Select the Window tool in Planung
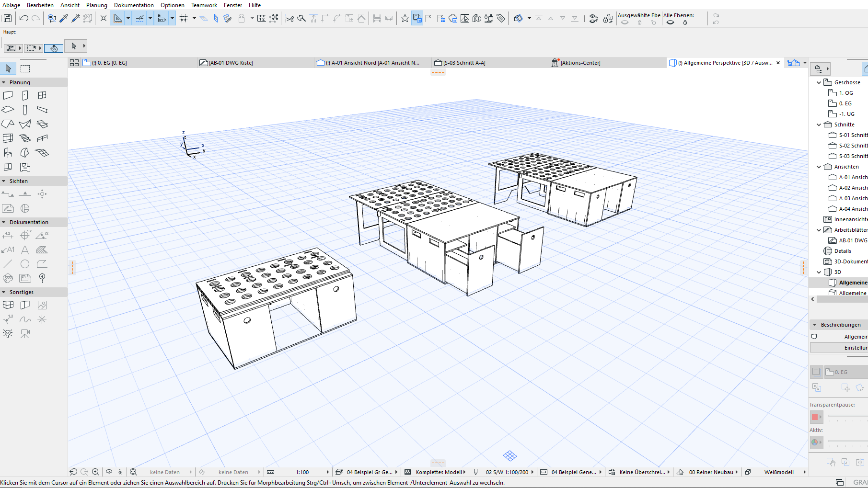 [x=42, y=95]
